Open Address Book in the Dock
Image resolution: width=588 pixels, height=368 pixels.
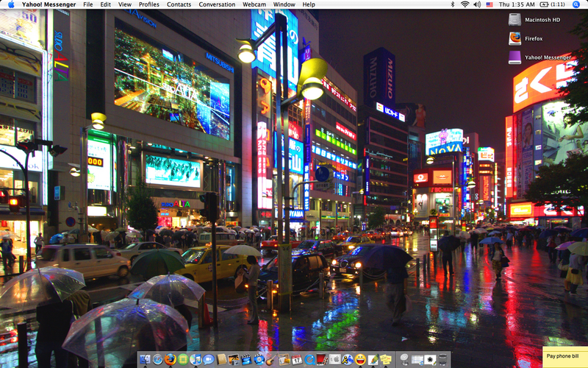pos(222,359)
